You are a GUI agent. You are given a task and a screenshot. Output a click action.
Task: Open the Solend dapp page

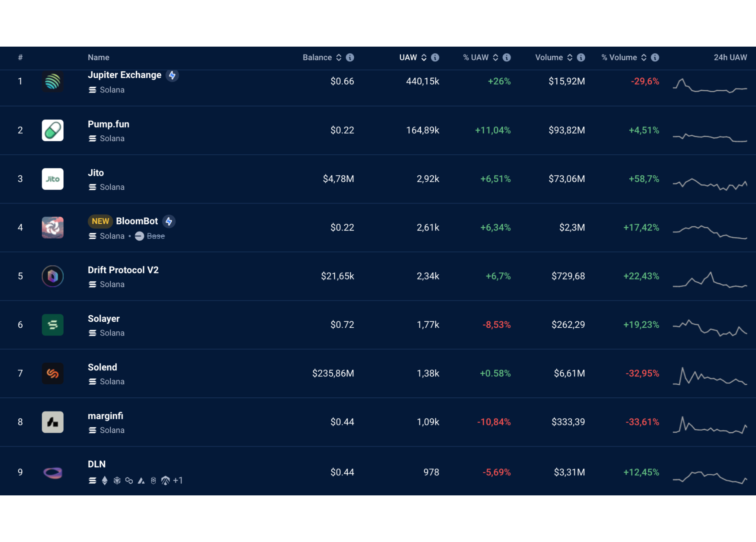pos(102,367)
